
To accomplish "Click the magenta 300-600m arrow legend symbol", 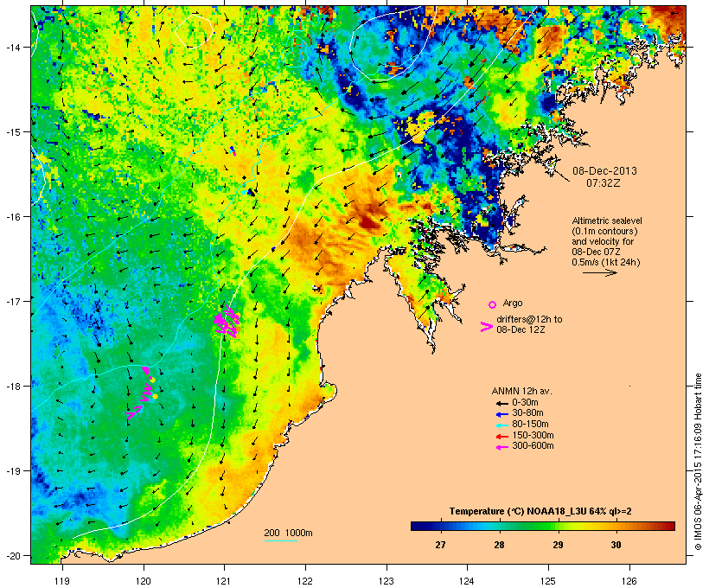I will (x=502, y=447).
